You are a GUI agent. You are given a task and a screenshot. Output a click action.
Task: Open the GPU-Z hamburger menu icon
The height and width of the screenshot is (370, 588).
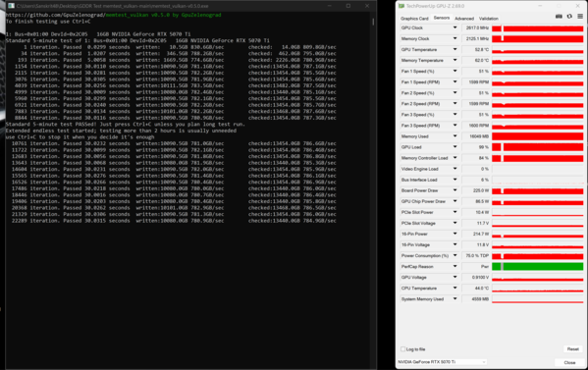(580, 16)
